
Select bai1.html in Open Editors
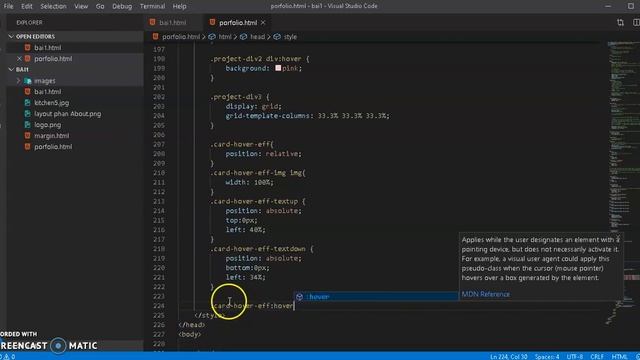47,48
